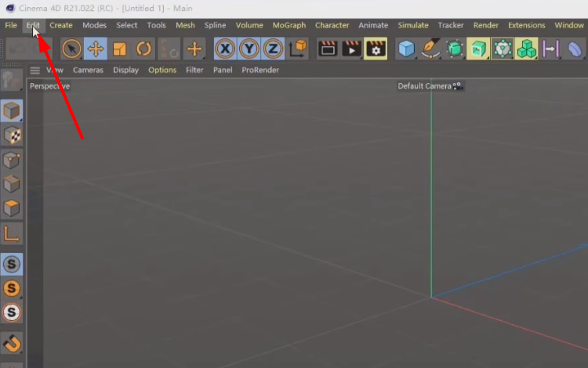Open the Modes menu
The image size is (588, 368).
click(x=95, y=25)
